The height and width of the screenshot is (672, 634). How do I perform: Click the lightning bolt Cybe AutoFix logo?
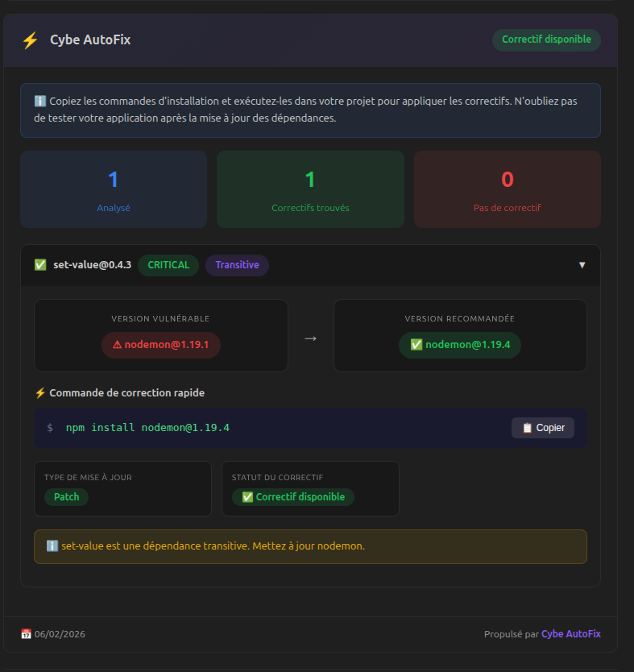click(x=30, y=39)
